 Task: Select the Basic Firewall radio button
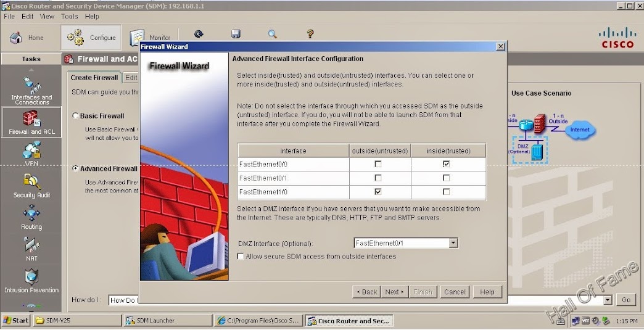(x=76, y=116)
